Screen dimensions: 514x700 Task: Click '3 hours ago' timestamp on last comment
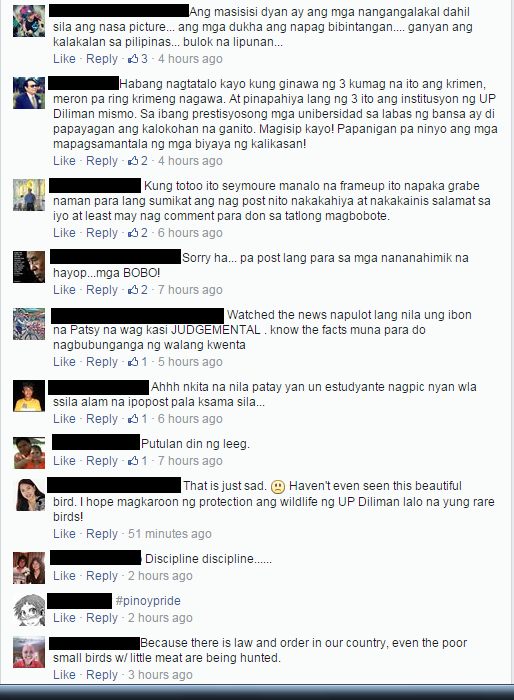coord(160,675)
